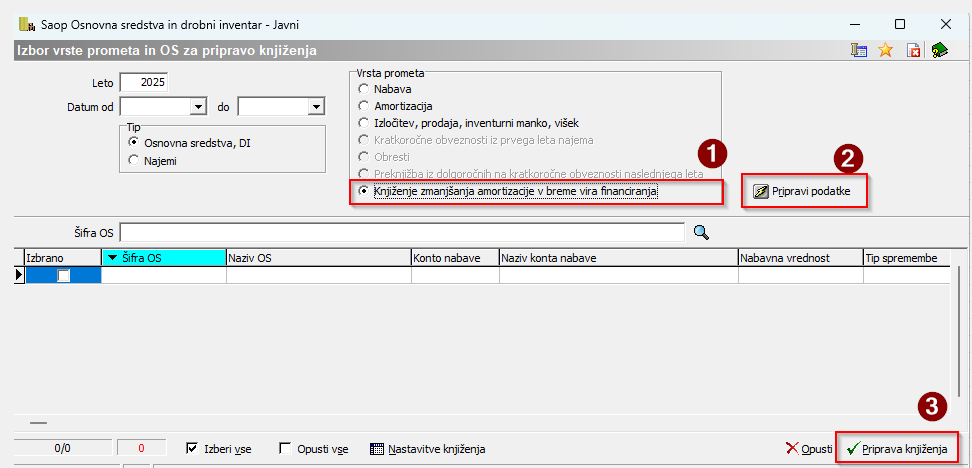Click the yellow star favorites icon

(886, 51)
